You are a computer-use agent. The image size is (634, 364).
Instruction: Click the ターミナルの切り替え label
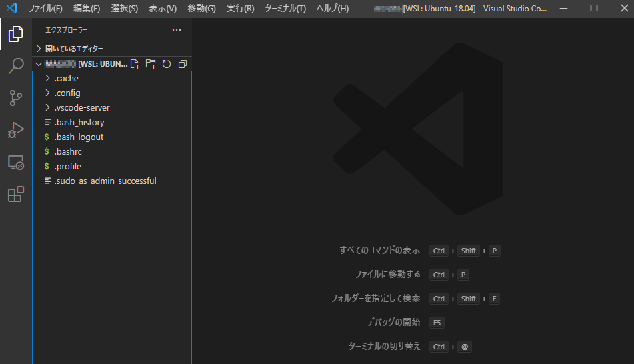384,346
